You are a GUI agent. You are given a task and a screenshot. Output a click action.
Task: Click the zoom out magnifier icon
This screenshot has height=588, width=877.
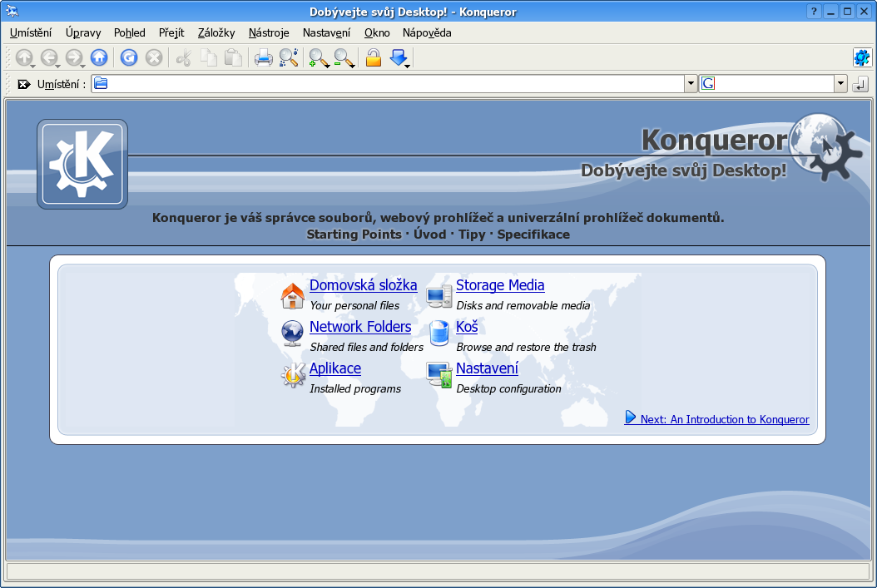click(344, 57)
